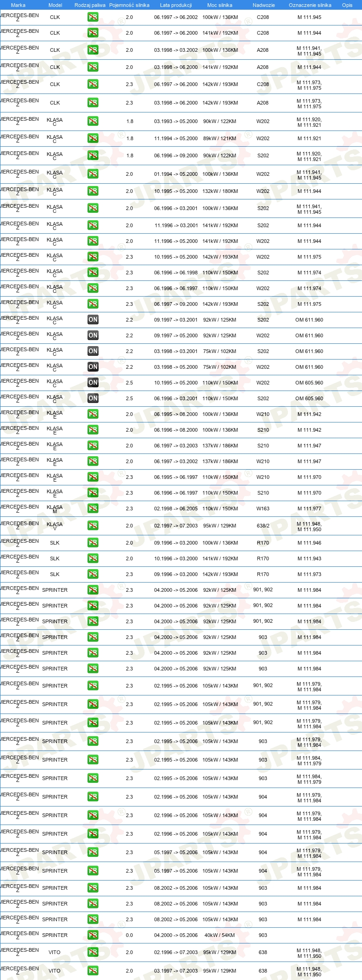
Task: Click the Opis column header
Action: (347, 5)
